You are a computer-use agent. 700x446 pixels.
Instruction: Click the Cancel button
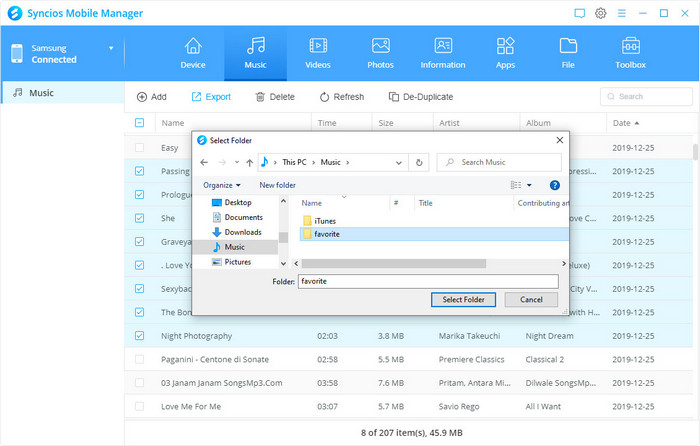pyautogui.click(x=531, y=300)
